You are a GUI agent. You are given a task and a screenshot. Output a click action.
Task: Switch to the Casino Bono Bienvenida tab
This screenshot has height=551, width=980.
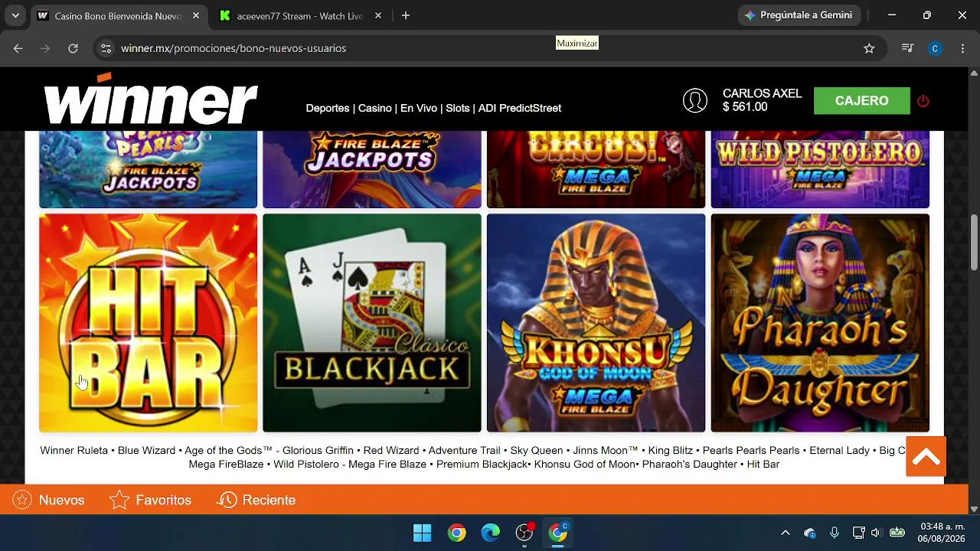pyautogui.click(x=119, y=15)
